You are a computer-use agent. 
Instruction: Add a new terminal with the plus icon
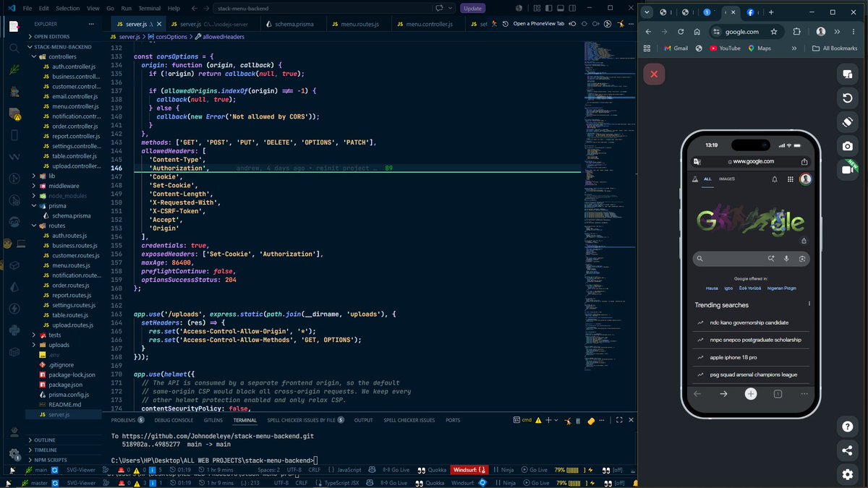click(548, 420)
